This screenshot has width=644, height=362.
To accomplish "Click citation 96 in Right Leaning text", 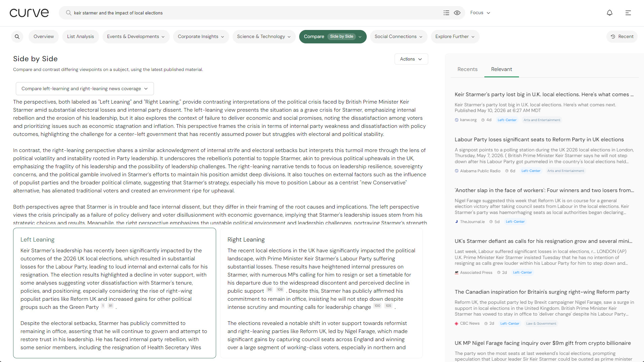I will click(x=270, y=290).
